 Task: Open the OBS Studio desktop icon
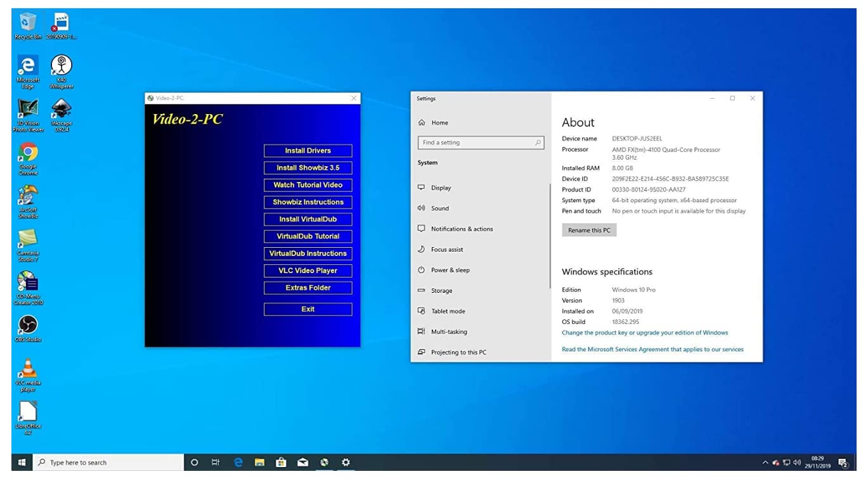pos(28,325)
